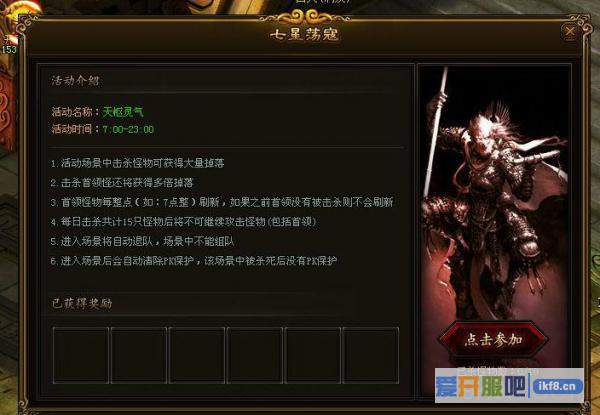The image size is (600, 415).
Task: Select the third empty reward slot
Action: coord(197,355)
